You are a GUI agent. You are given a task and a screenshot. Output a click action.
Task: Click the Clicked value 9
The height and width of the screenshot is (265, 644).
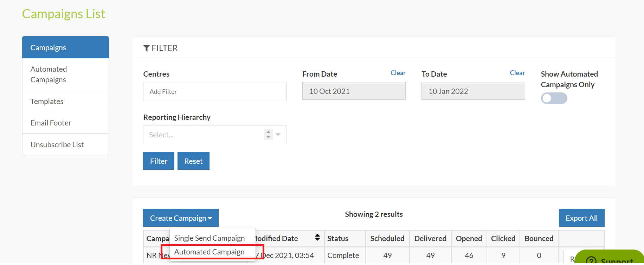coord(503,255)
